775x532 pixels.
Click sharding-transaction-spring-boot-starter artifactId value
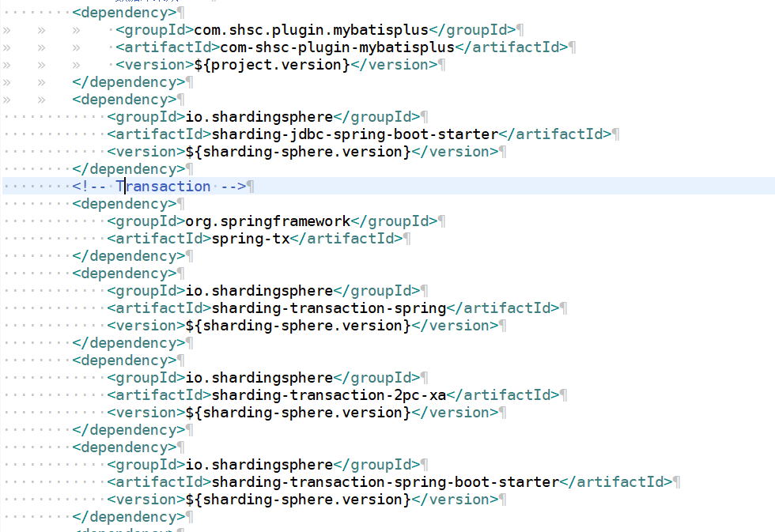[x=385, y=482]
